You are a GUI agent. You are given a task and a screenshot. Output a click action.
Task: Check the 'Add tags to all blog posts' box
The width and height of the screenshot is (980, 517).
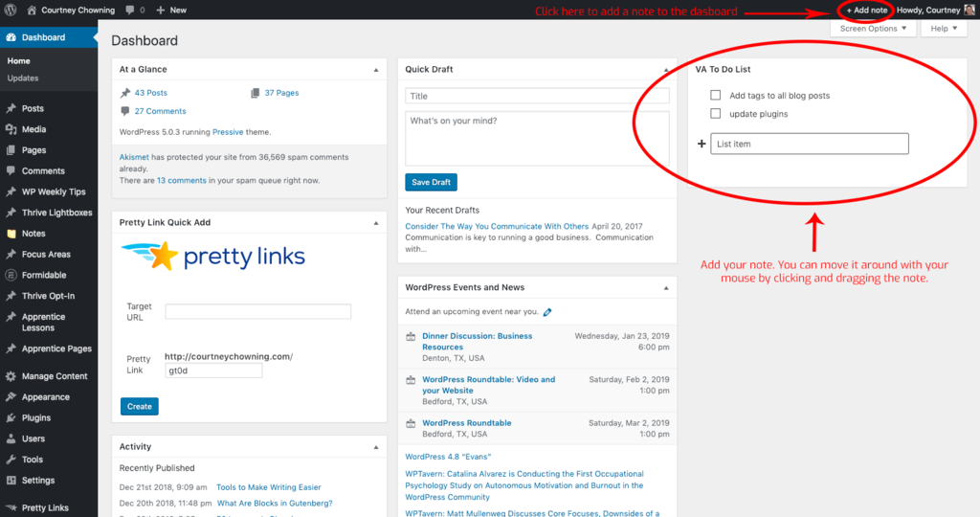[x=715, y=95]
